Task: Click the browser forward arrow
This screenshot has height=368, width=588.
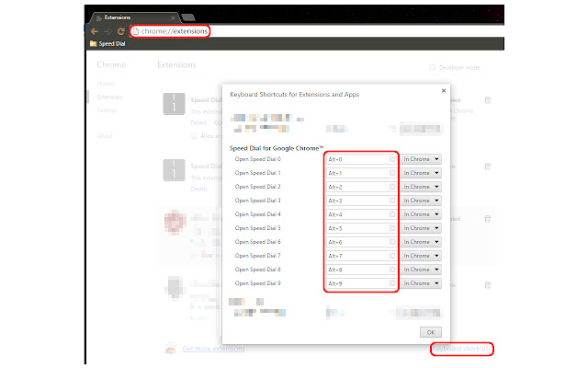Action: tap(107, 31)
